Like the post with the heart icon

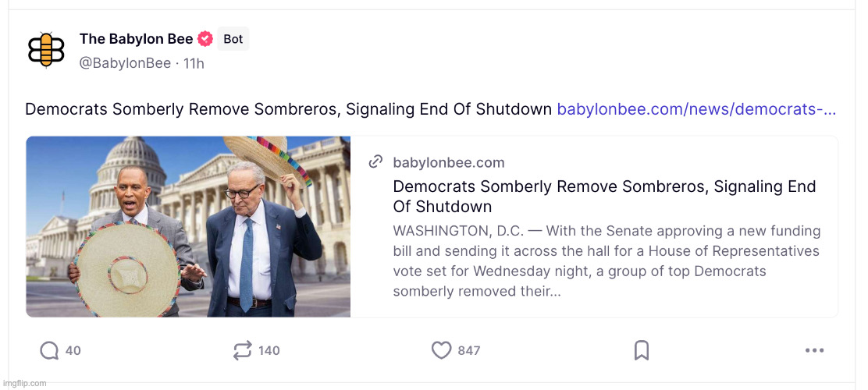point(442,351)
